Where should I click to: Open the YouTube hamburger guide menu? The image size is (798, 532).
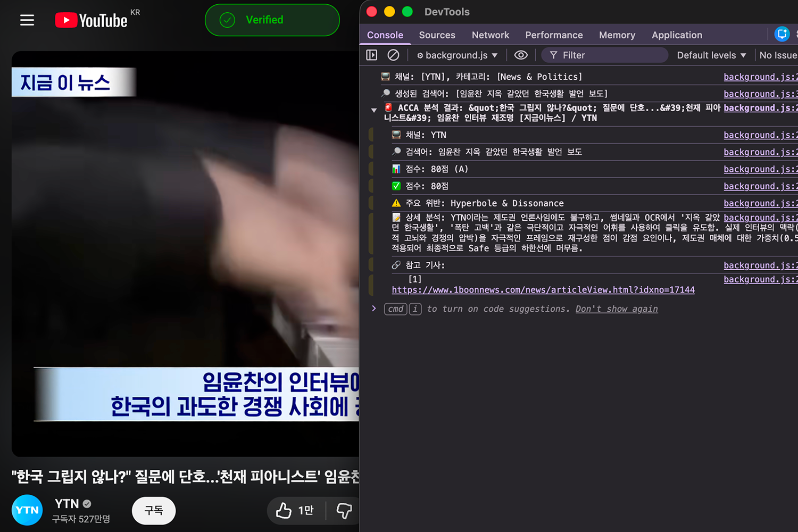(27, 20)
